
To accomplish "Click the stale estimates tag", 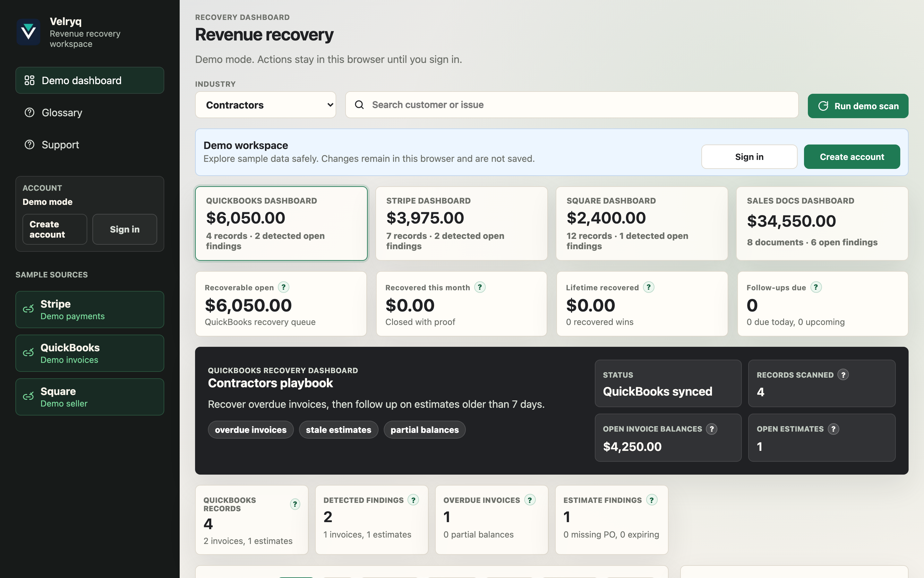I will (338, 430).
